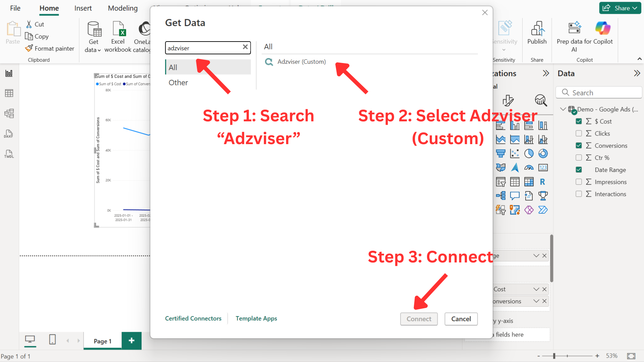
Task: Open the Certified Connectors link
Action: pyautogui.click(x=193, y=318)
